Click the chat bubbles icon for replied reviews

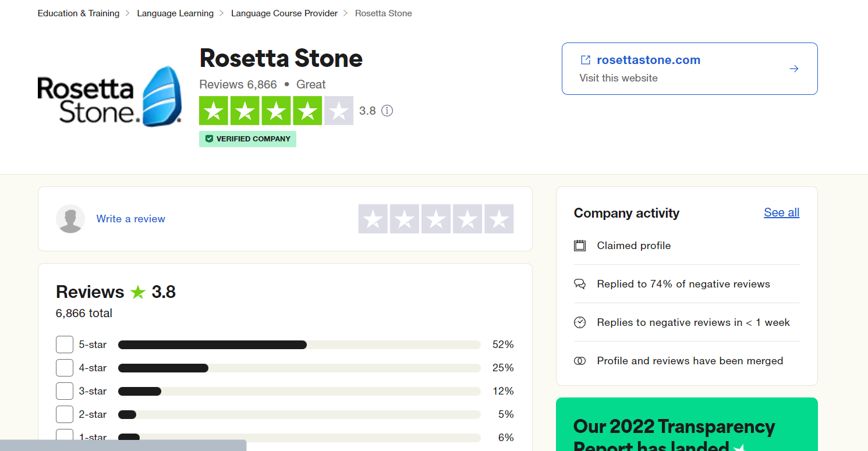(580, 284)
